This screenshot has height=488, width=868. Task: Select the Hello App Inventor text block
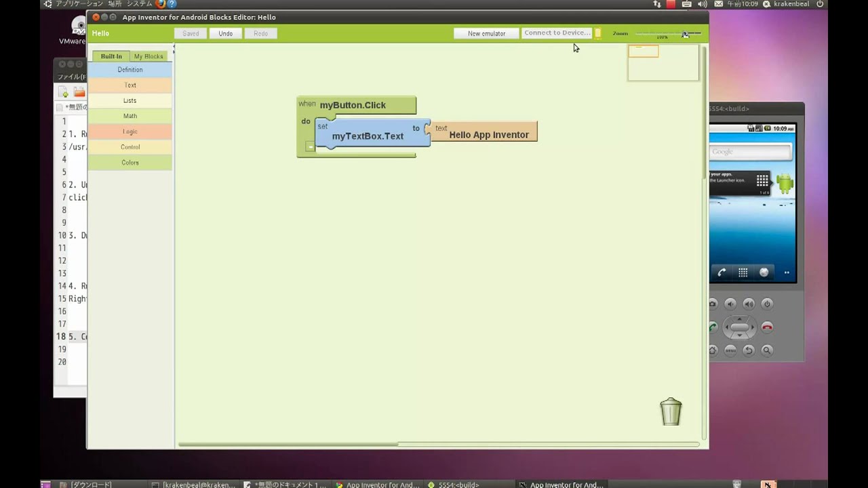[484, 131]
